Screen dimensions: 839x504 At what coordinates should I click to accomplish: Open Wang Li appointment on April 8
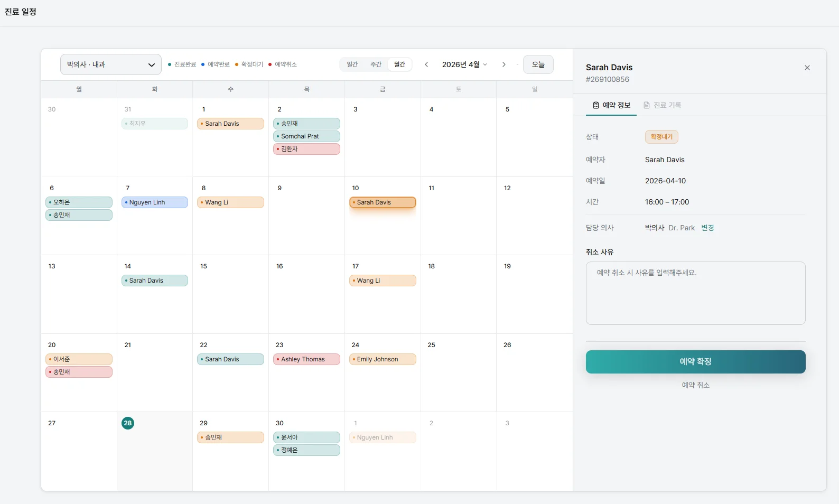pyautogui.click(x=230, y=202)
